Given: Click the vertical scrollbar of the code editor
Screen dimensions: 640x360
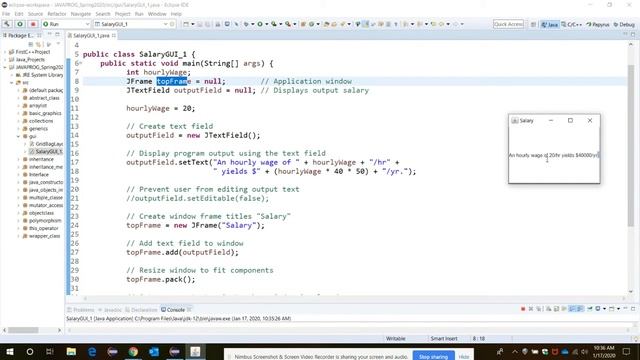Looking at the screenshot, I should 631,146.
